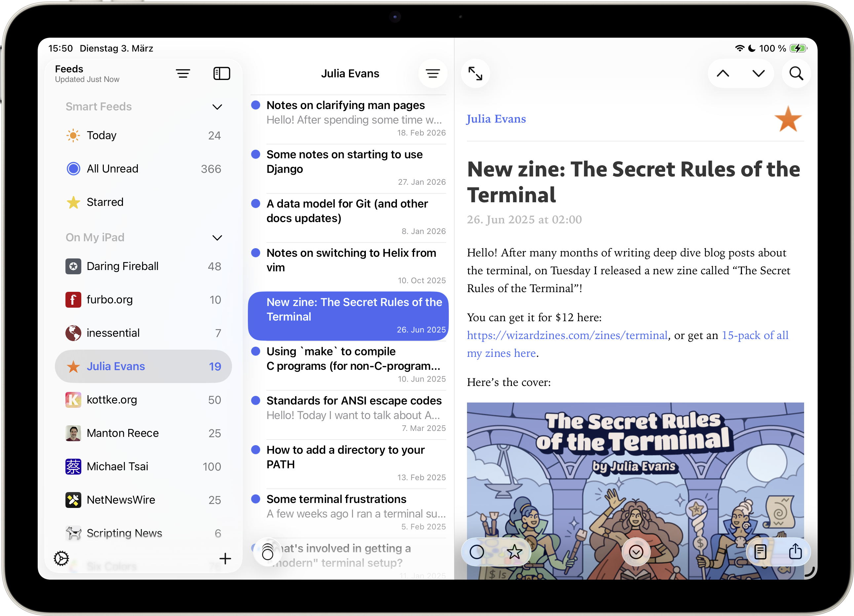Mark the Django notes article's unread dot
This screenshot has width=854, height=616.
[x=256, y=154]
